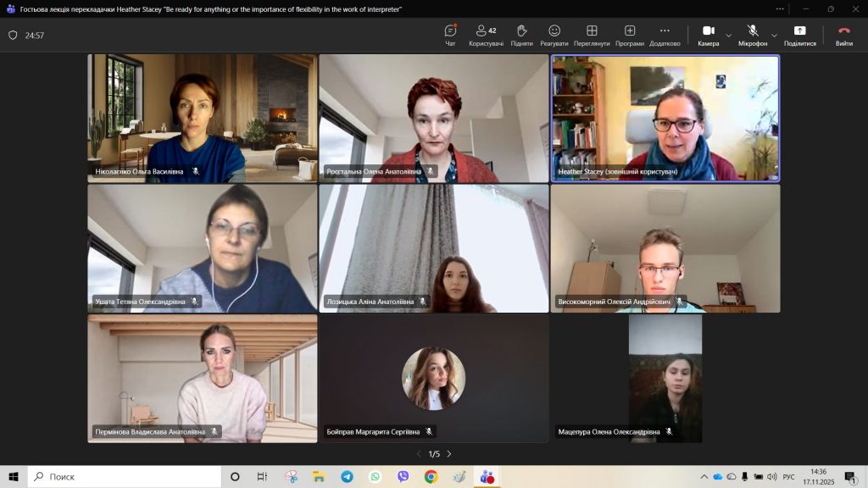The width and height of the screenshot is (868, 488).
Task: Go to the next participants page
Action: pos(449,454)
